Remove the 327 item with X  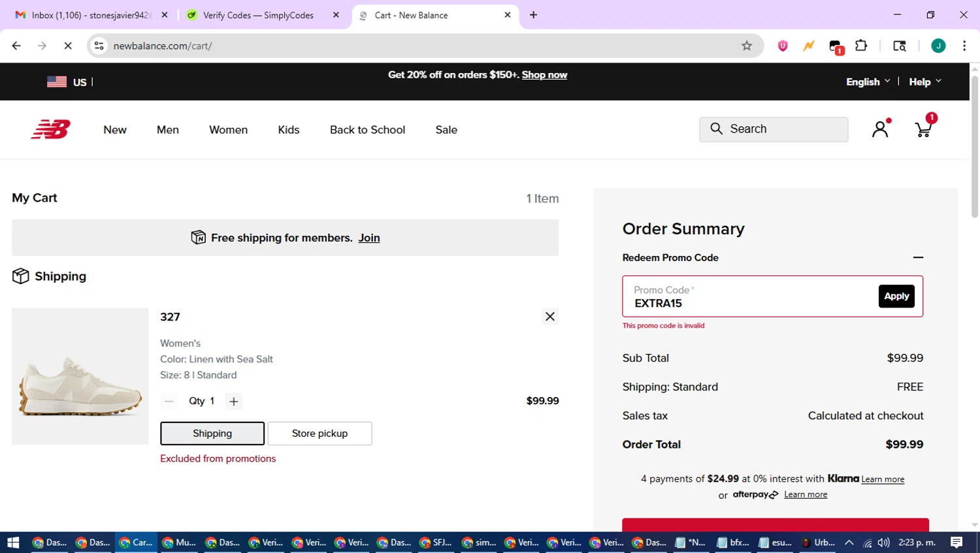[550, 317]
